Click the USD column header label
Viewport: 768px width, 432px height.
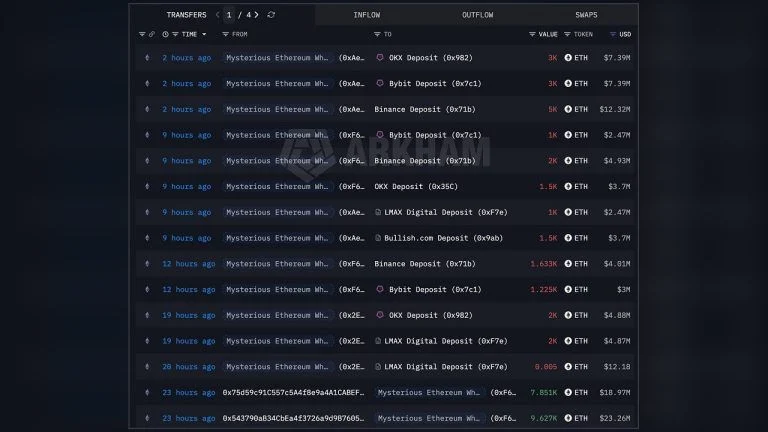point(625,34)
